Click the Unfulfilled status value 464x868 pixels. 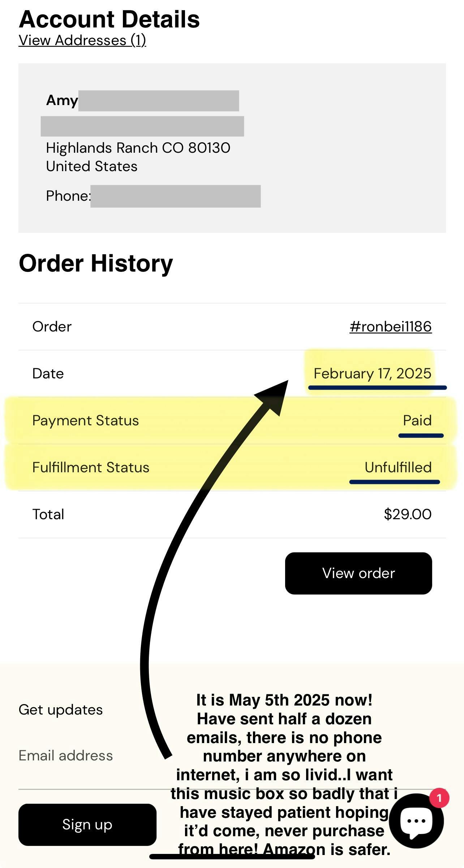[x=398, y=467]
